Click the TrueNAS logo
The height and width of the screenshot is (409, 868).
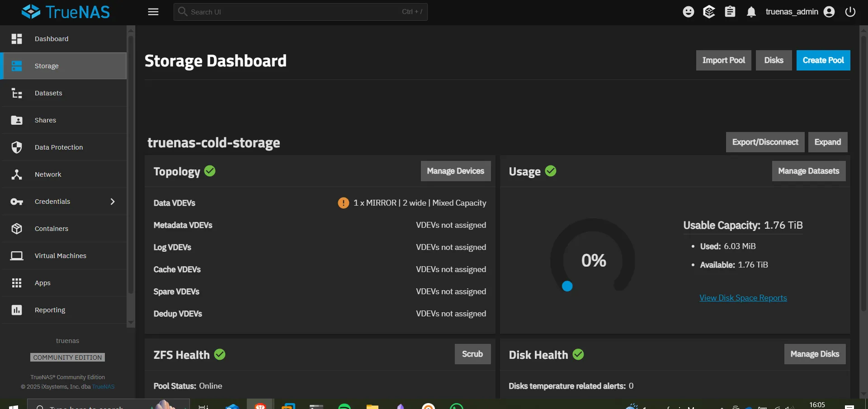(66, 12)
